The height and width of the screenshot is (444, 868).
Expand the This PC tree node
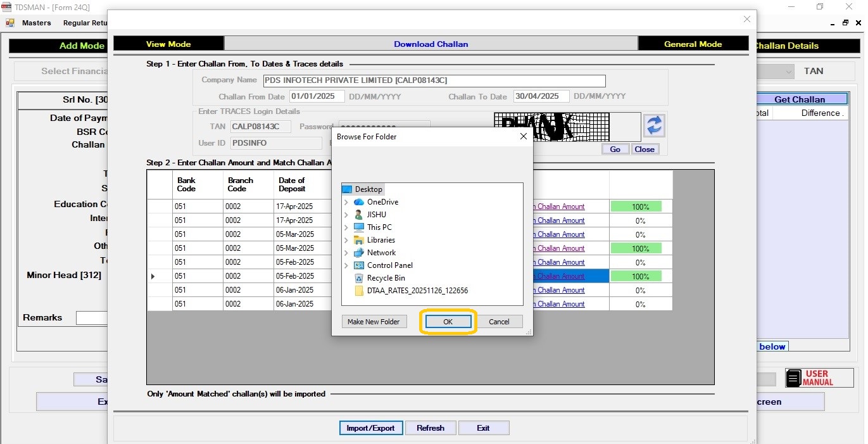pos(346,227)
